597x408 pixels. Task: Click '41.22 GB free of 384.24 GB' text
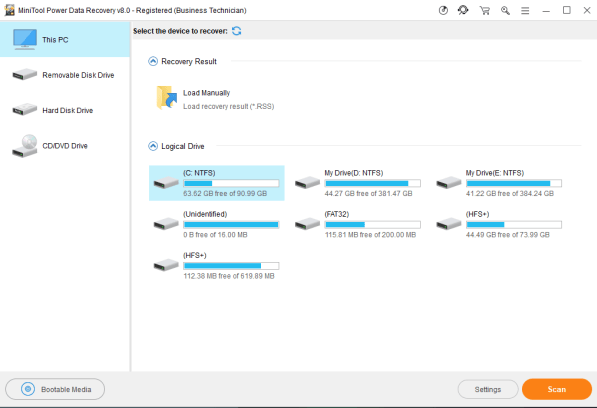pos(509,193)
